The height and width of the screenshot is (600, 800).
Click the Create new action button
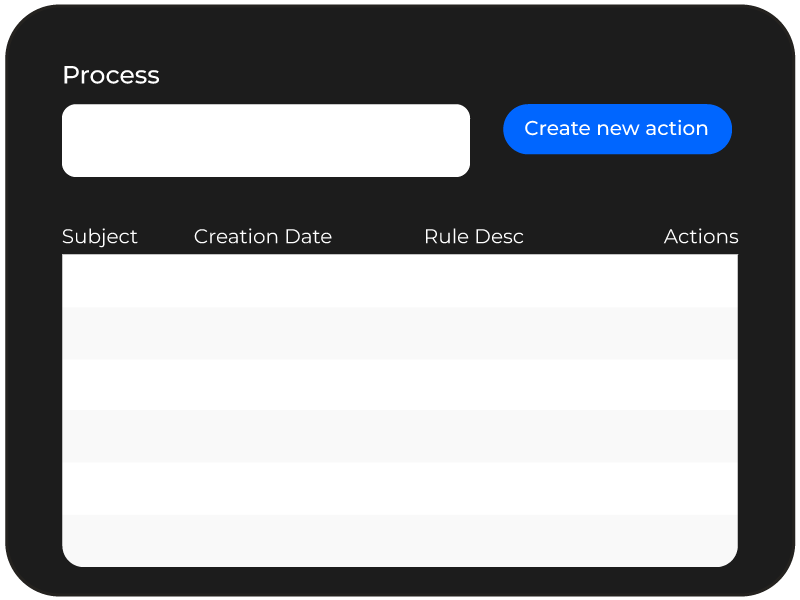pos(617,129)
